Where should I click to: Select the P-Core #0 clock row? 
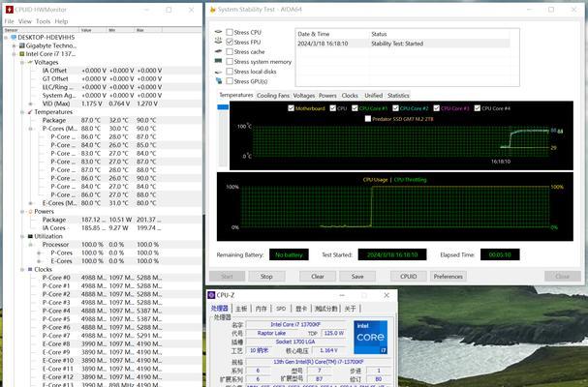102,278
